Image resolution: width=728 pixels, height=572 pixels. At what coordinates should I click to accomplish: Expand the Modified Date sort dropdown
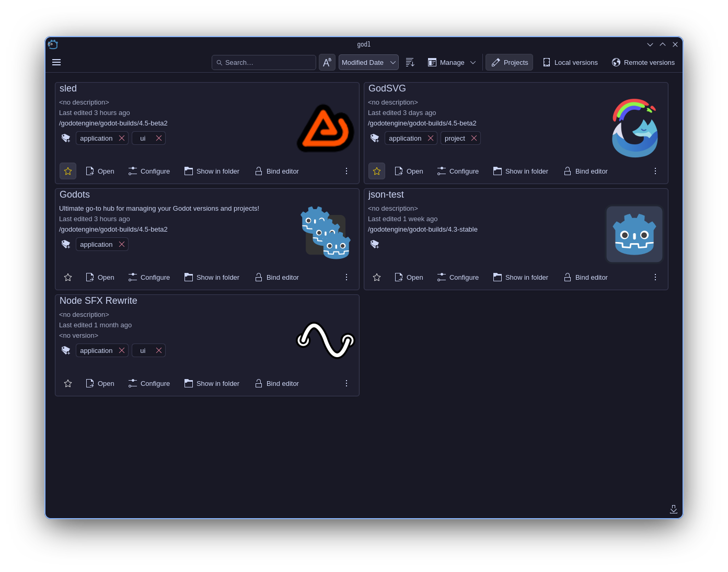(x=368, y=62)
